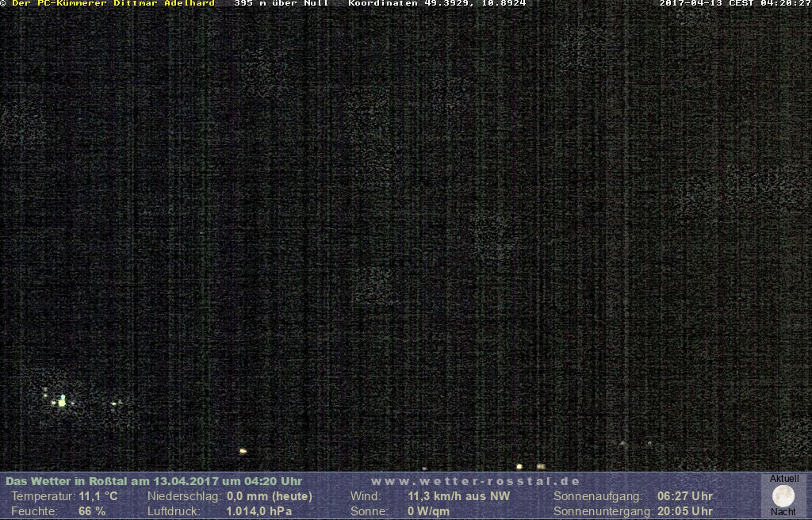The height and width of the screenshot is (520, 812).
Task: Click the www.wetter-rosstal.de website address
Action: [476, 481]
